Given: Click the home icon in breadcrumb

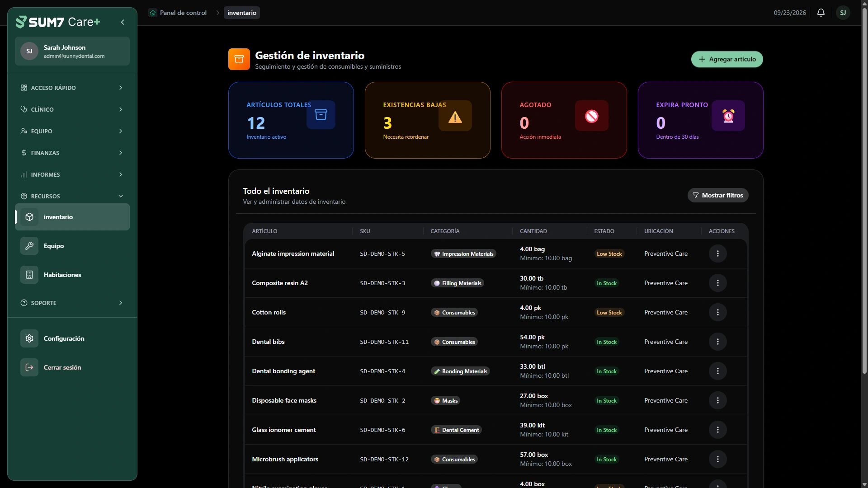Looking at the screenshot, I should (153, 13).
